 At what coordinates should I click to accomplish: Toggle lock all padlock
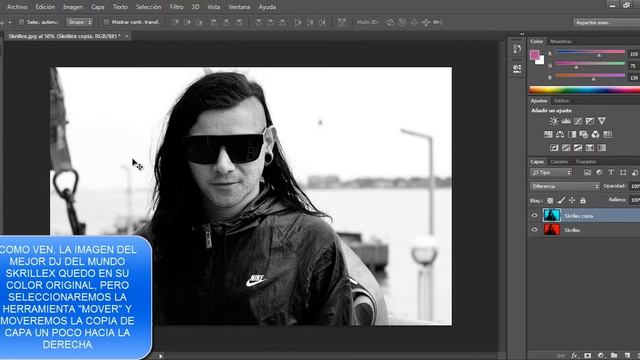583,200
